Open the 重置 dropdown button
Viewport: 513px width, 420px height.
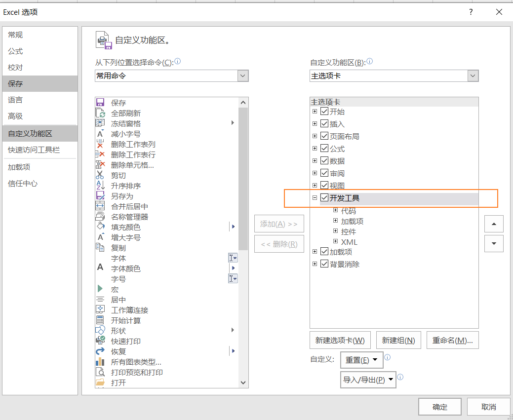tap(361, 360)
